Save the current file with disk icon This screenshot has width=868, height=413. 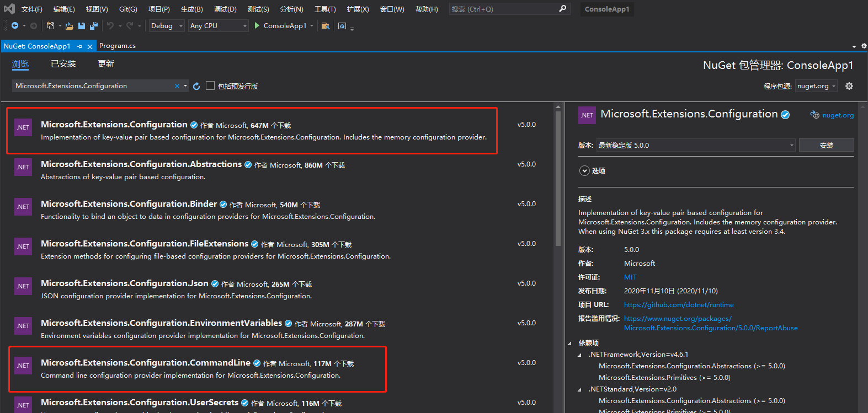coord(82,26)
